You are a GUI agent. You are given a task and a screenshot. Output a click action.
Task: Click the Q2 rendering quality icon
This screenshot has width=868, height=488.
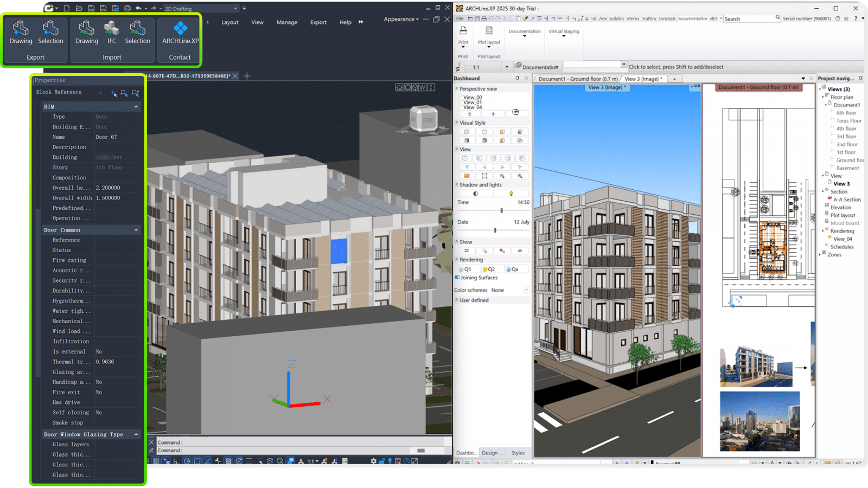(489, 269)
